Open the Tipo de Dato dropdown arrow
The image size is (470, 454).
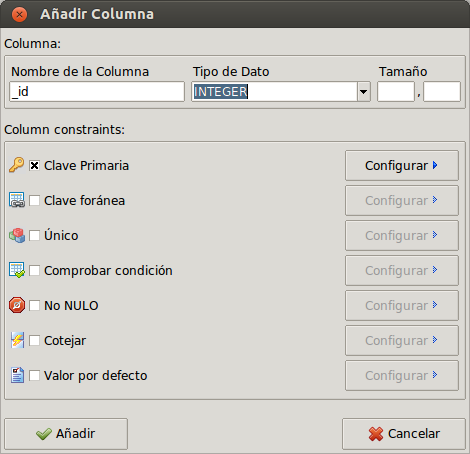tap(364, 91)
